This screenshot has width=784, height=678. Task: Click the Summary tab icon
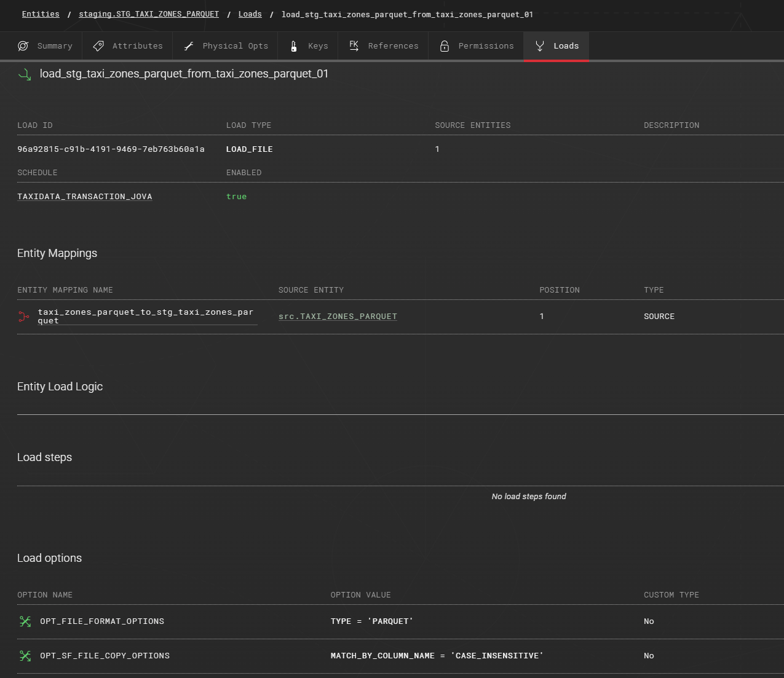23,46
